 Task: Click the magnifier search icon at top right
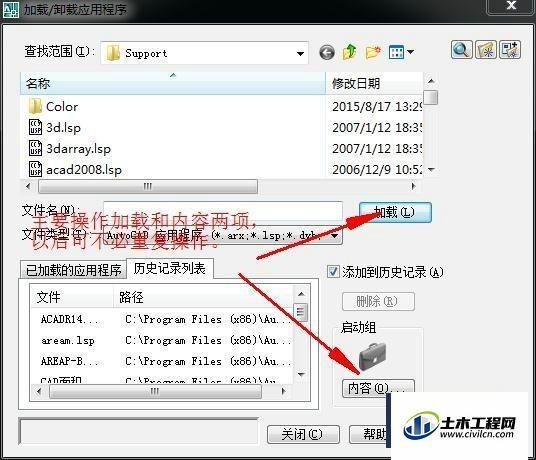[x=461, y=50]
